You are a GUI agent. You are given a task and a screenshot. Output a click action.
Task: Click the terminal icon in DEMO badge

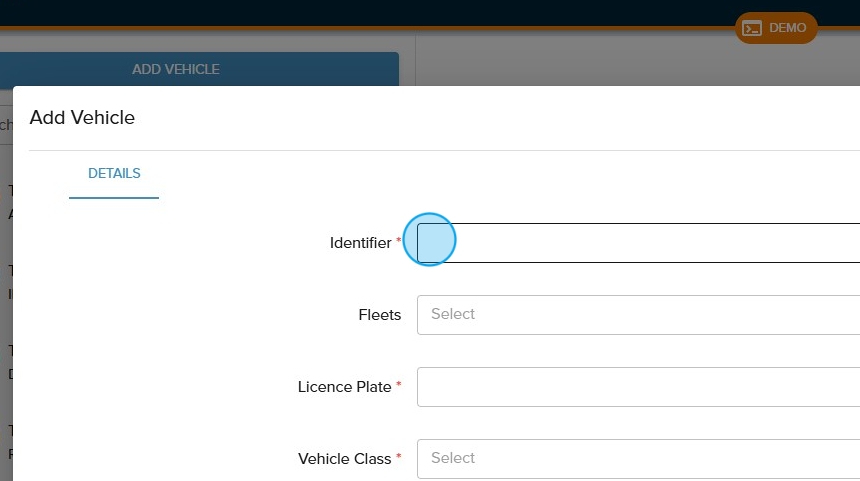coord(753,28)
